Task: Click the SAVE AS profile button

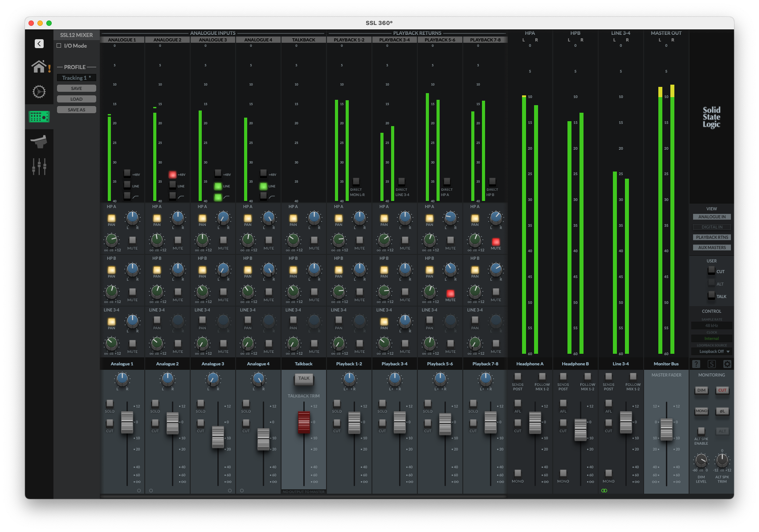Action: [77, 110]
